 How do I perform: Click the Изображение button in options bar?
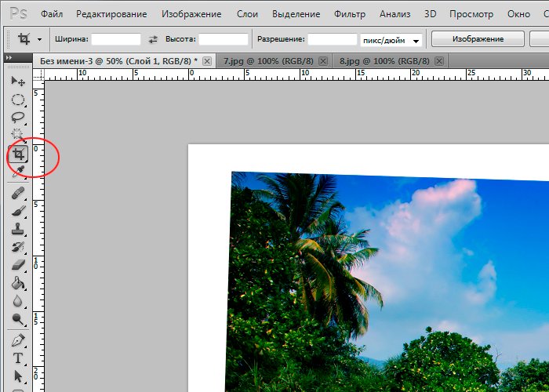coord(478,39)
